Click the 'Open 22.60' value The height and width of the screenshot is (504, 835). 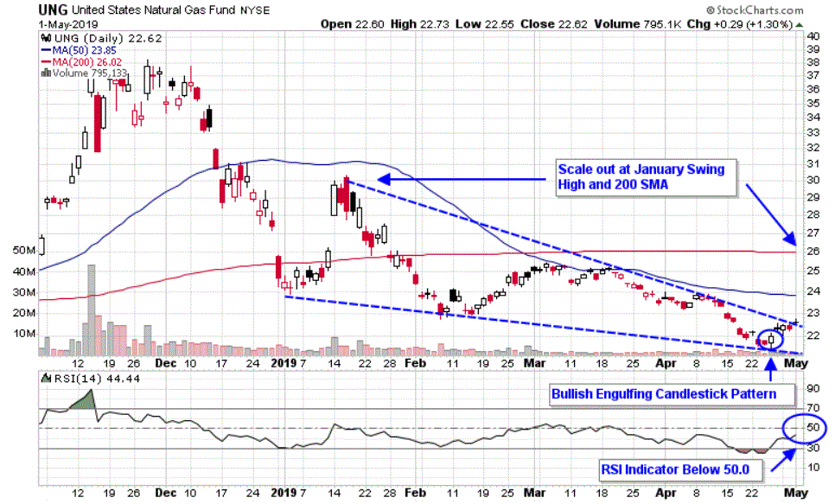coord(352,24)
